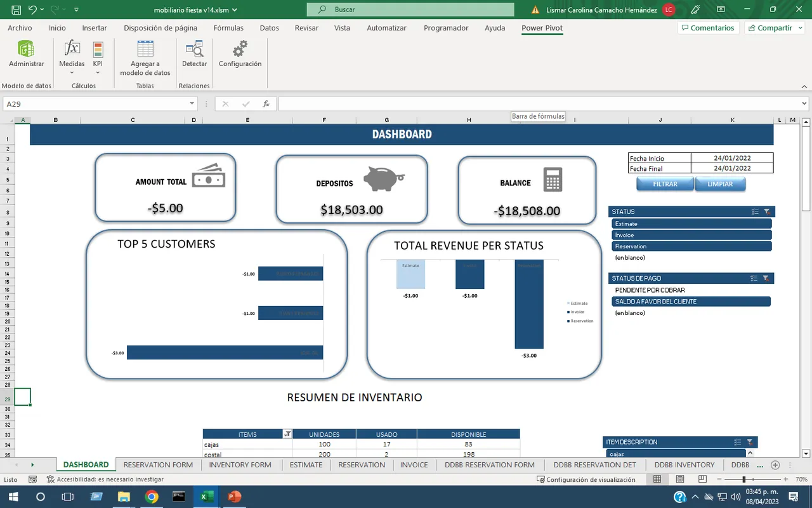The width and height of the screenshot is (812, 508).
Task: Switch to Page Break Preview
Action: click(x=702, y=479)
